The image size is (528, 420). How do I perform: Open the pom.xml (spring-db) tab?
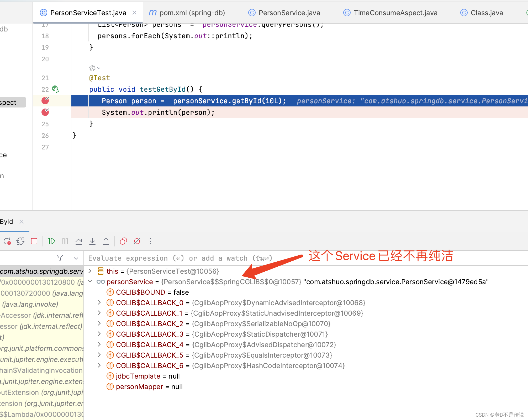[x=187, y=13]
